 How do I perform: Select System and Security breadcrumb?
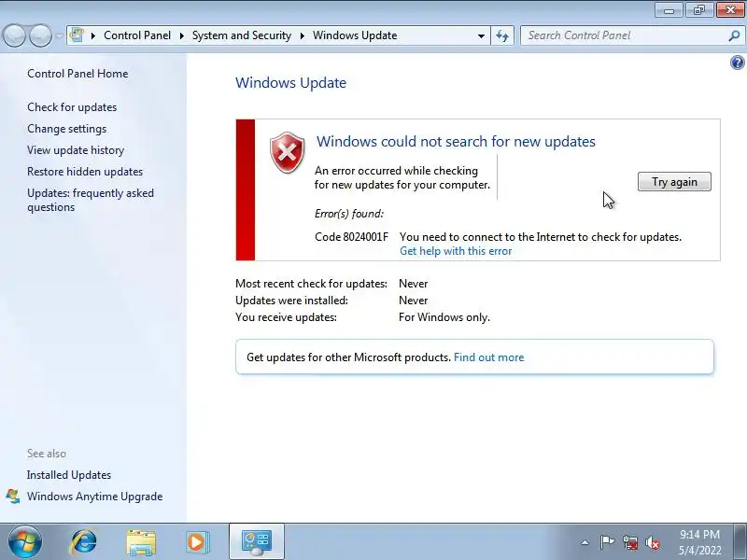click(242, 35)
